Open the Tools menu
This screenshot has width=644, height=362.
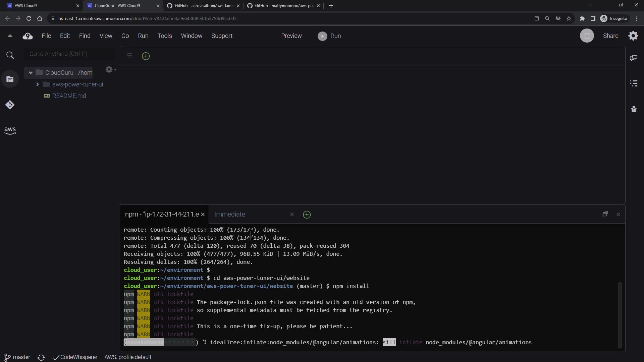(x=164, y=36)
